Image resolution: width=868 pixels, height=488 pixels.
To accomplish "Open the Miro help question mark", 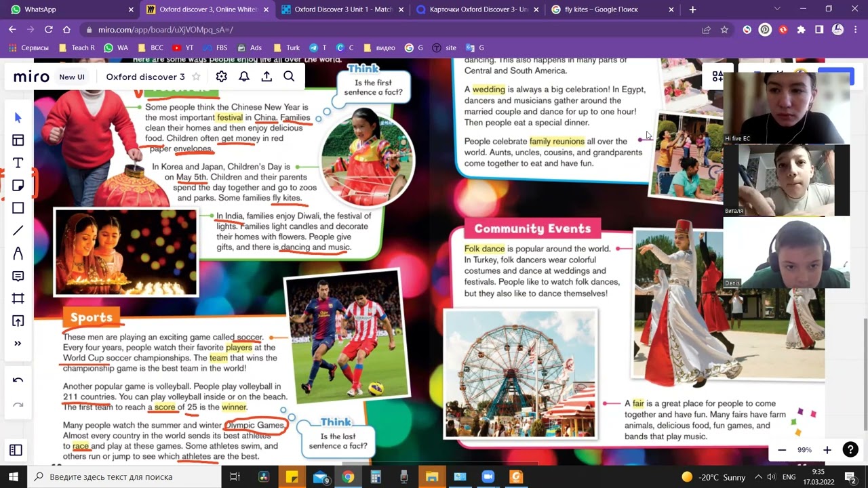I will [850, 449].
